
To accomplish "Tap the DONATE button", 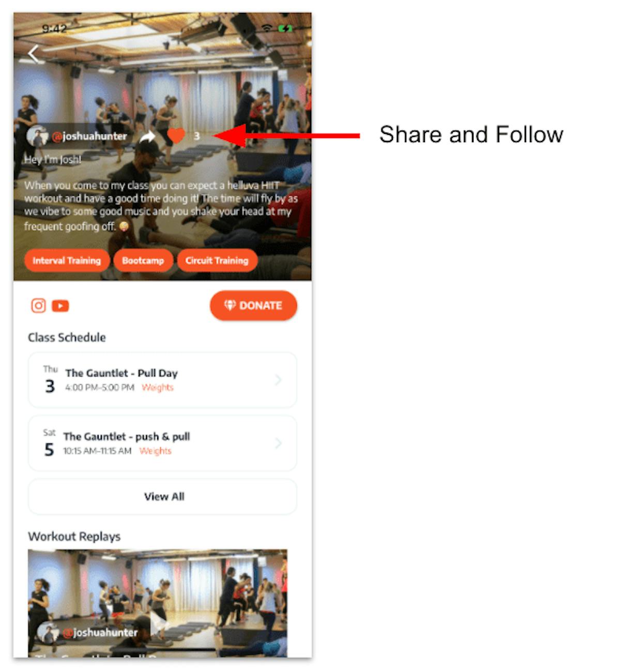I will 253,306.
